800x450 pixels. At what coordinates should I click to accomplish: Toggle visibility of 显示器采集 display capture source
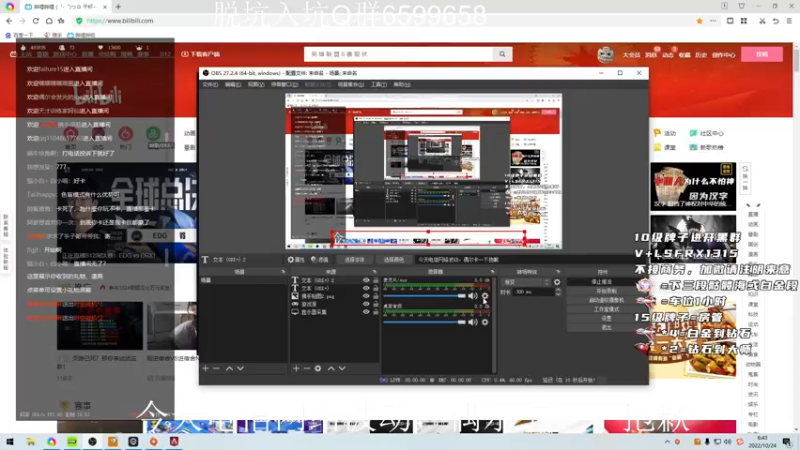[x=366, y=312]
